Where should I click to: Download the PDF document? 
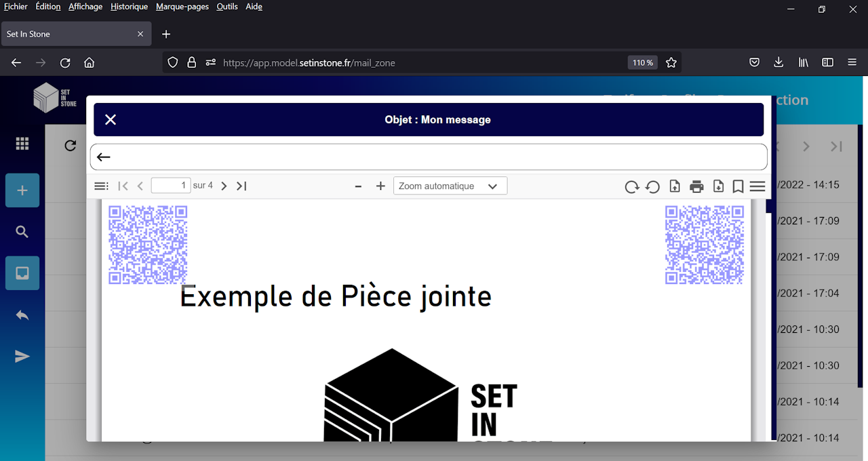click(x=718, y=186)
